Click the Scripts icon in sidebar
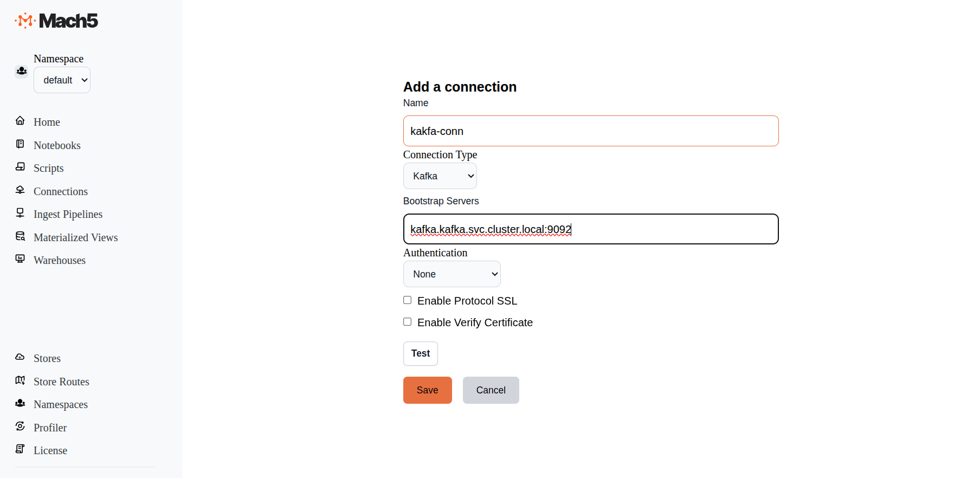Viewport: 980px width, 478px height. tap(20, 167)
